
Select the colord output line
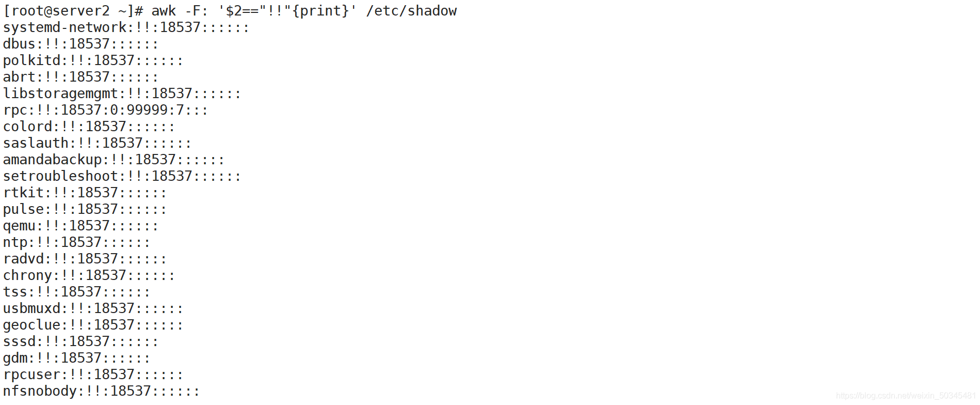click(x=89, y=127)
